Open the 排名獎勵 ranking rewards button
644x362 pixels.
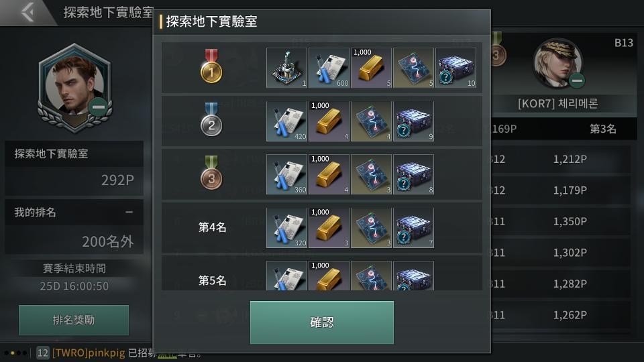[74, 320]
